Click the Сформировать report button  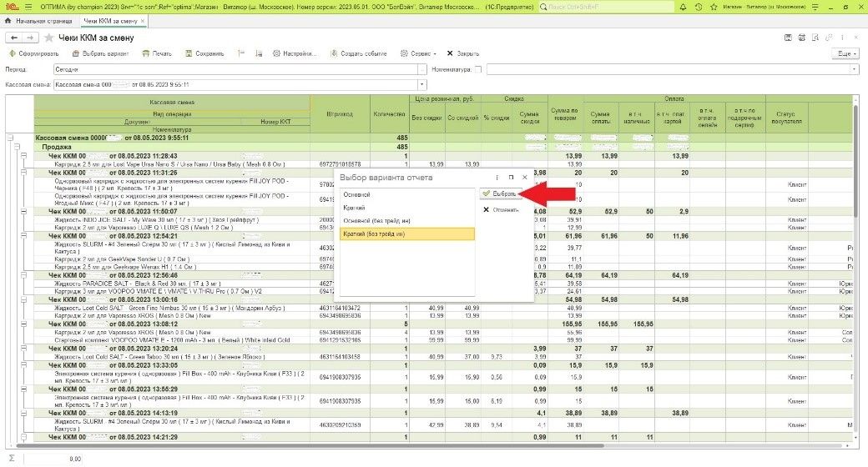coord(34,53)
